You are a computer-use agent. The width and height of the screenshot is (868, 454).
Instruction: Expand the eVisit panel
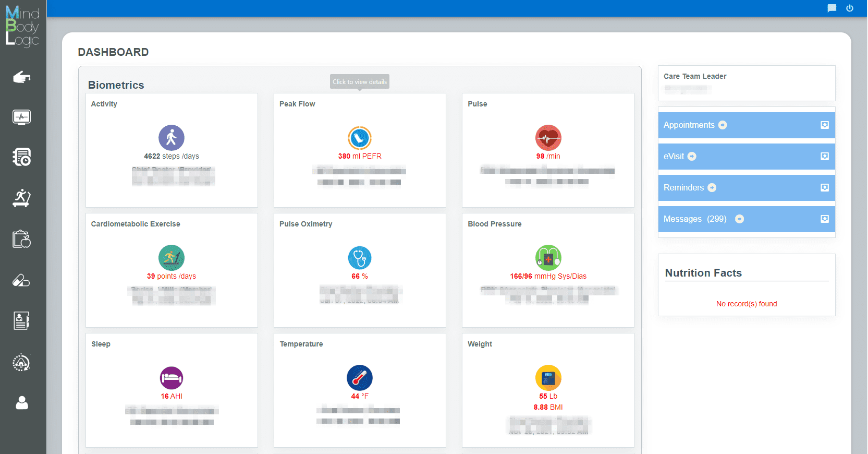tap(825, 156)
